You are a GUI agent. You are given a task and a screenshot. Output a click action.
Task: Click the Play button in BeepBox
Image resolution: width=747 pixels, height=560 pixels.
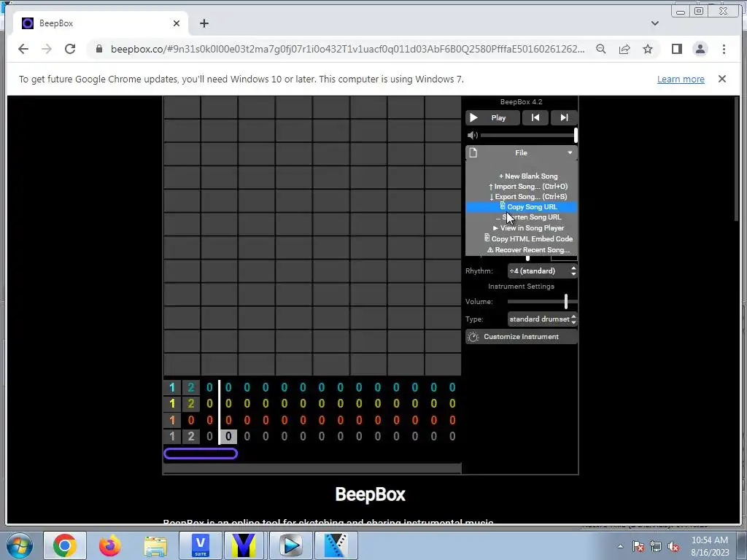click(x=492, y=117)
